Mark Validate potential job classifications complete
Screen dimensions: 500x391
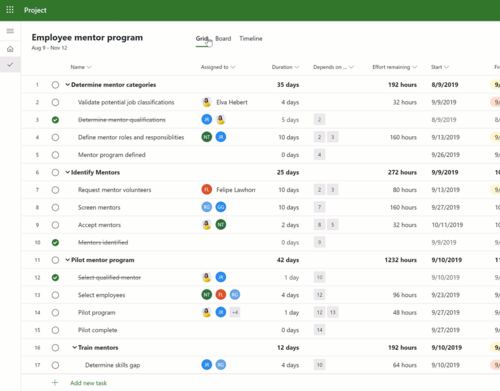click(55, 102)
